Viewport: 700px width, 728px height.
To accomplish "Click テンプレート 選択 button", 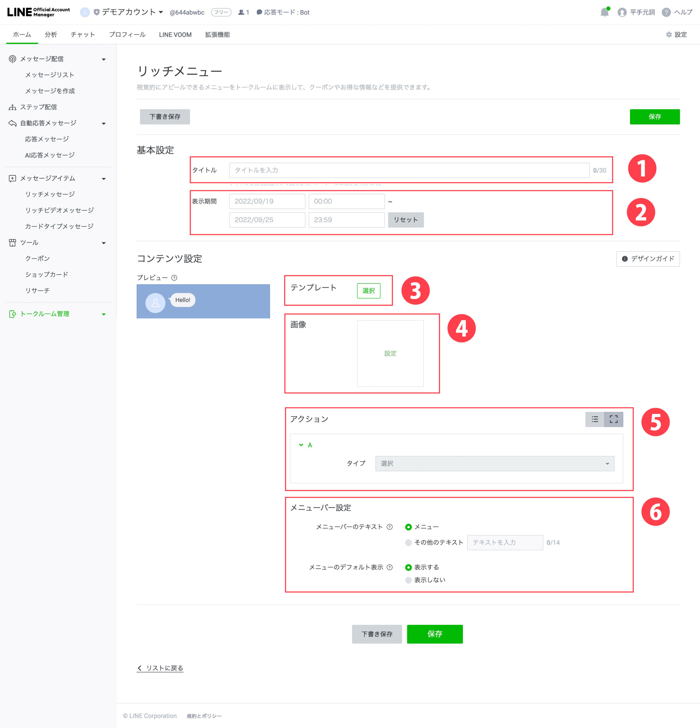I will (369, 291).
